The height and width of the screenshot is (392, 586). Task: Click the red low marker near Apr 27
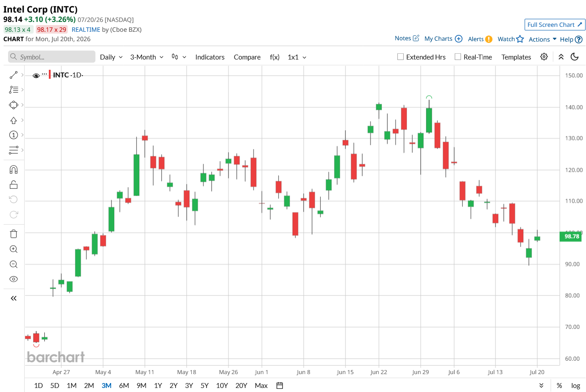[x=36, y=345]
